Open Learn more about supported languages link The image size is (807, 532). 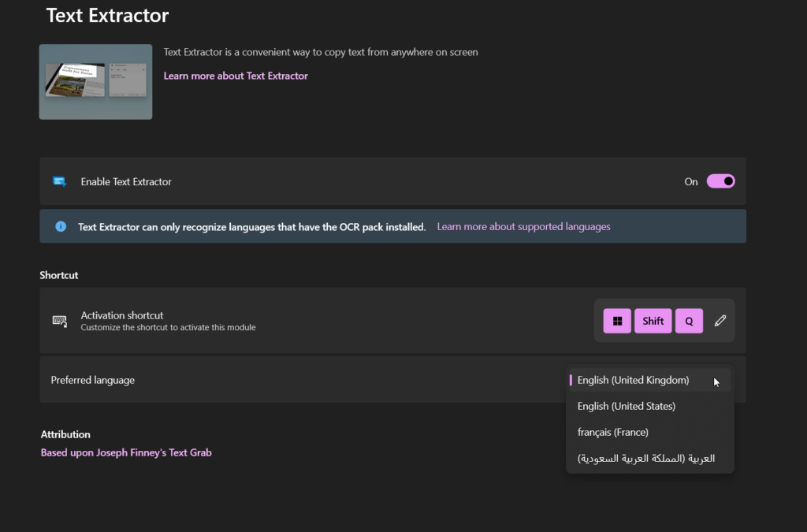point(523,226)
